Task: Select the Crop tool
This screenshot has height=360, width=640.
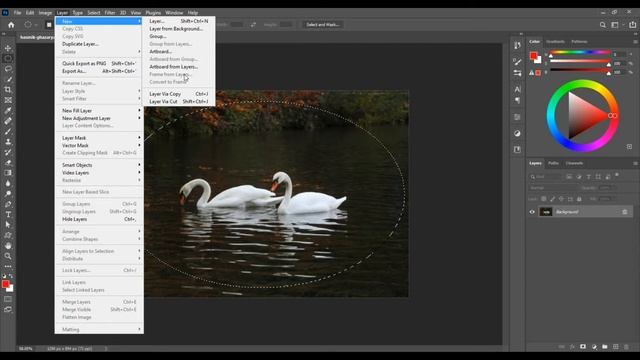Action: coord(8,89)
